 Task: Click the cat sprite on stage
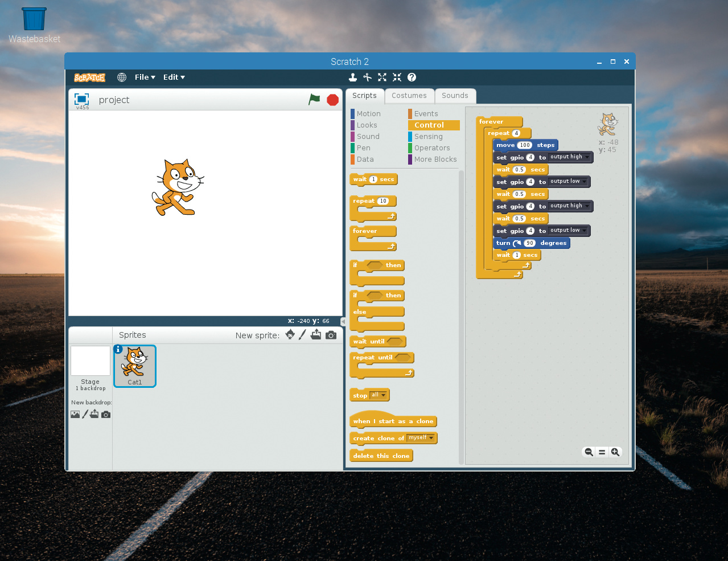[x=178, y=187]
